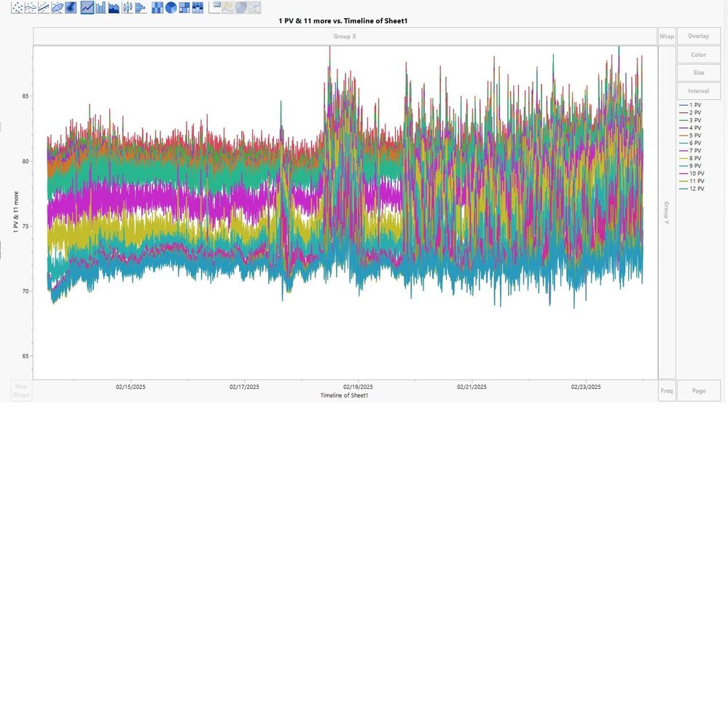Toggle the Line chart element icon
728x716 pixels.
tap(87, 8)
